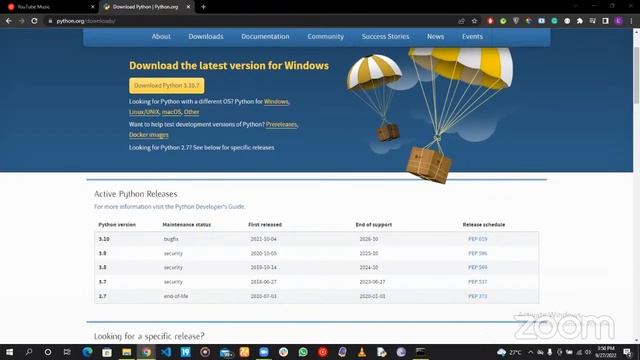Launch Microsoft Edge from taskbar

87,352
